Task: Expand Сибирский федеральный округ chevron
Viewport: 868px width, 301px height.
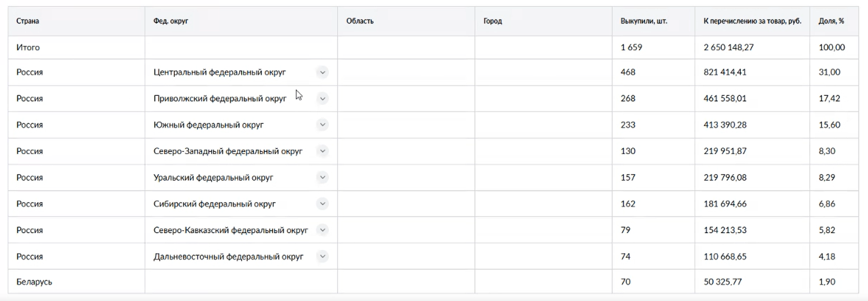Action: [x=322, y=204]
